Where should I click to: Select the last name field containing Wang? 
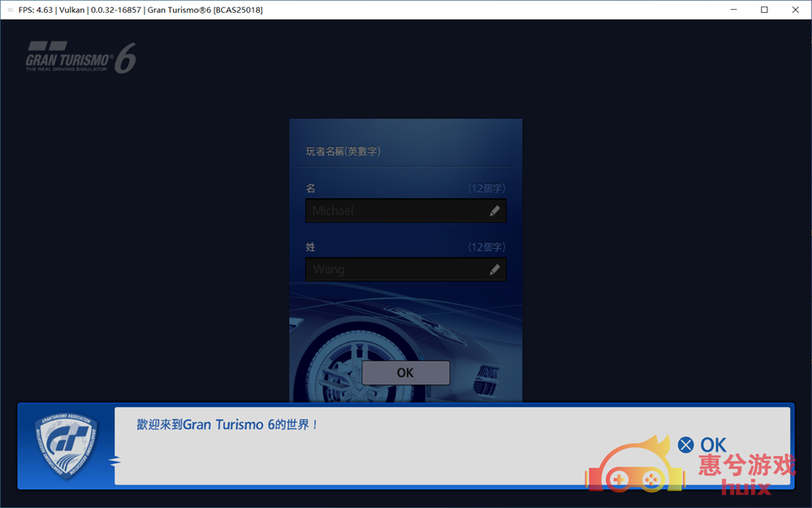coord(396,270)
